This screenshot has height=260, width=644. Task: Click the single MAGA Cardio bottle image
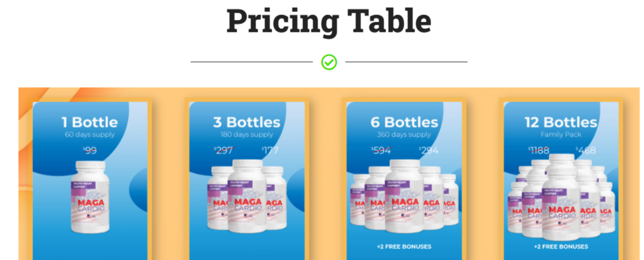[91, 197]
